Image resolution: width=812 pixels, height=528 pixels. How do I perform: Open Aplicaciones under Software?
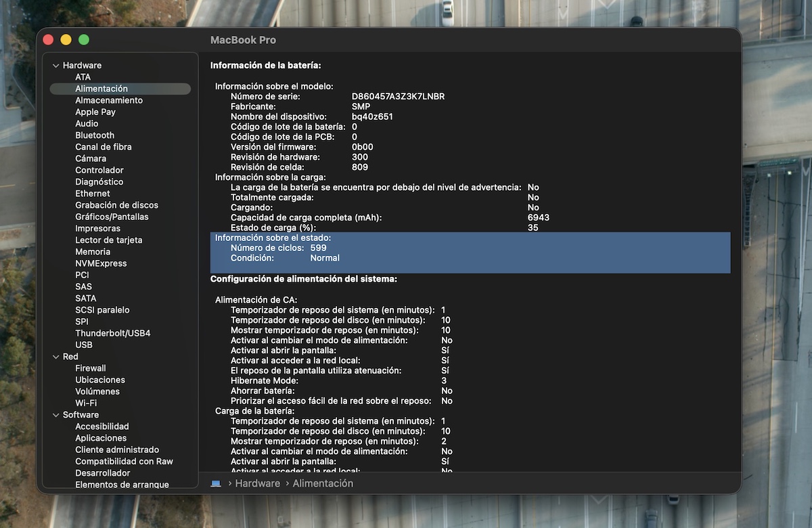pyautogui.click(x=101, y=438)
